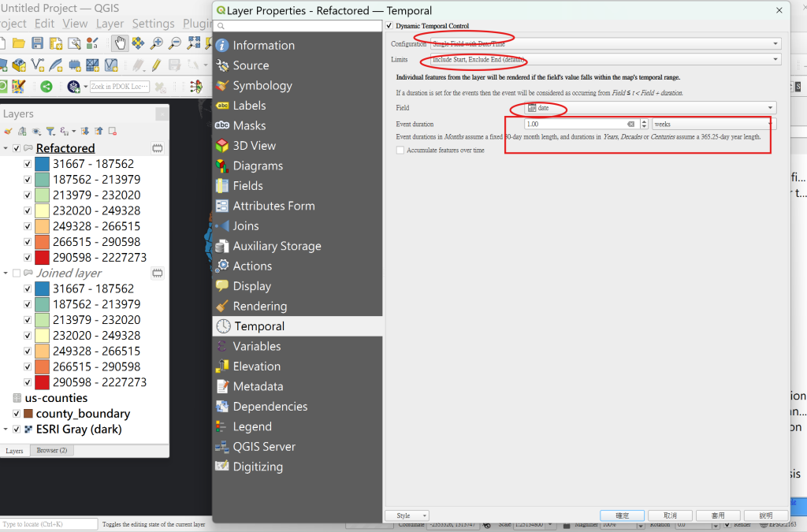This screenshot has width=807, height=532.
Task: Toggle editing with the yellow pencil icon
Action: coord(156,65)
